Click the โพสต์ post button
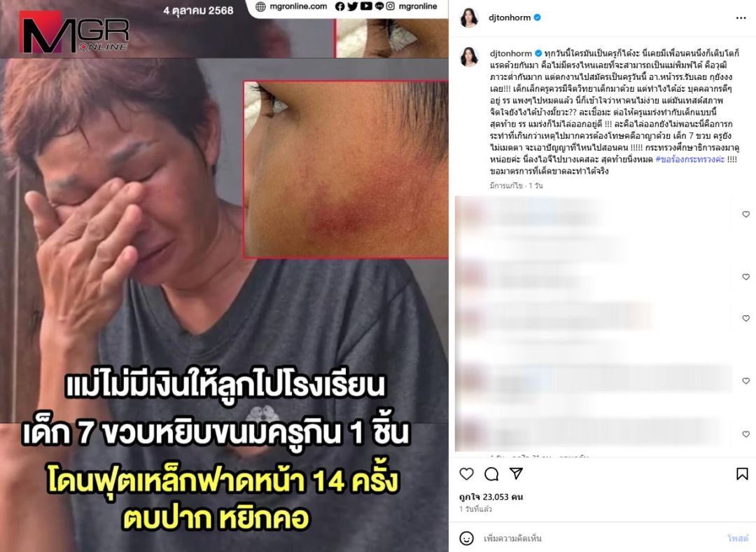The width and height of the screenshot is (756, 552). pos(738,538)
